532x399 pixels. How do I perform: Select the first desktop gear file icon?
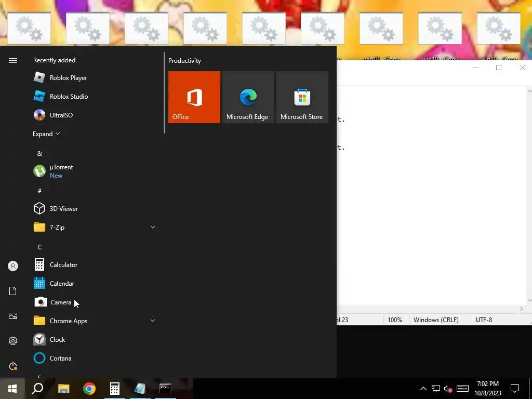(29, 29)
